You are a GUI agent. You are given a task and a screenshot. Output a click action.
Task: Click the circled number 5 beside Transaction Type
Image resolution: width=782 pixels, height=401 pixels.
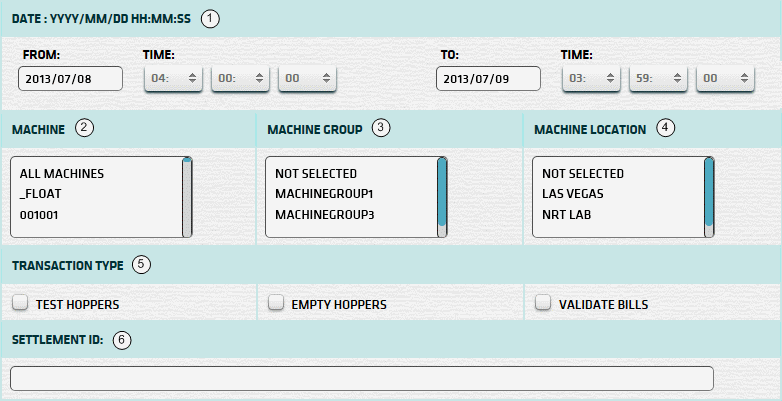142,265
